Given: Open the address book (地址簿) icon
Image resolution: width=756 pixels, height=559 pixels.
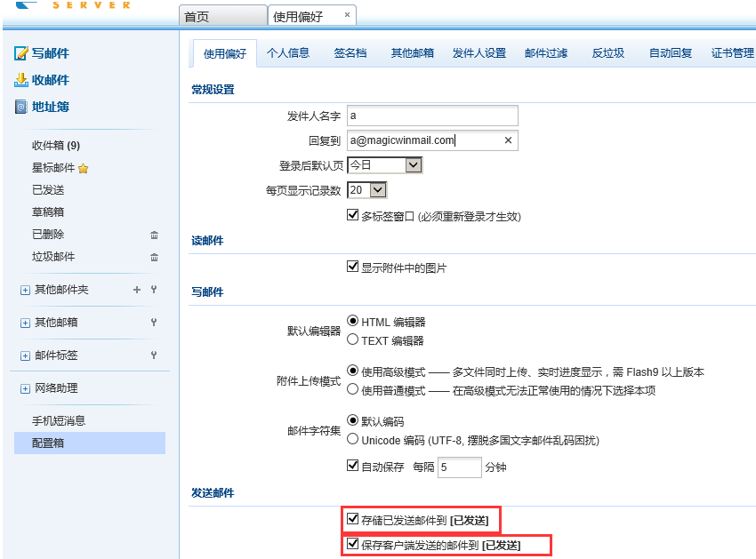Looking at the screenshot, I should tap(21, 107).
